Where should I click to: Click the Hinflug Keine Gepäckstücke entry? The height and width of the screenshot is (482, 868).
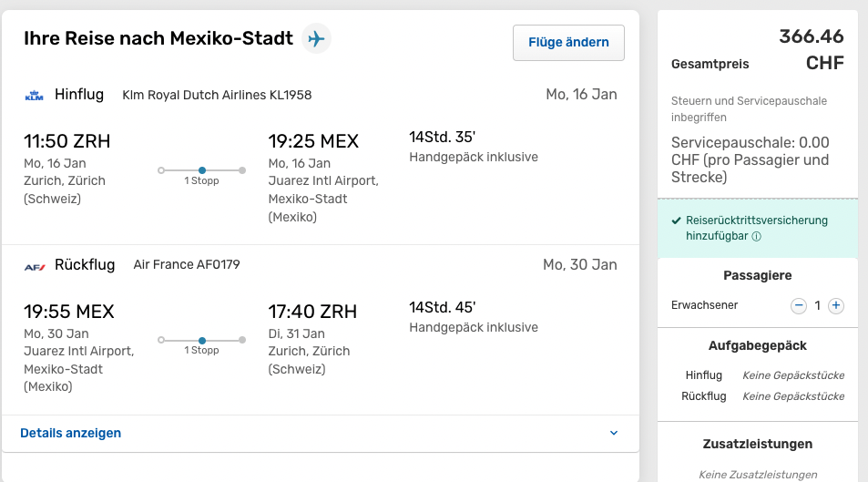(x=792, y=375)
